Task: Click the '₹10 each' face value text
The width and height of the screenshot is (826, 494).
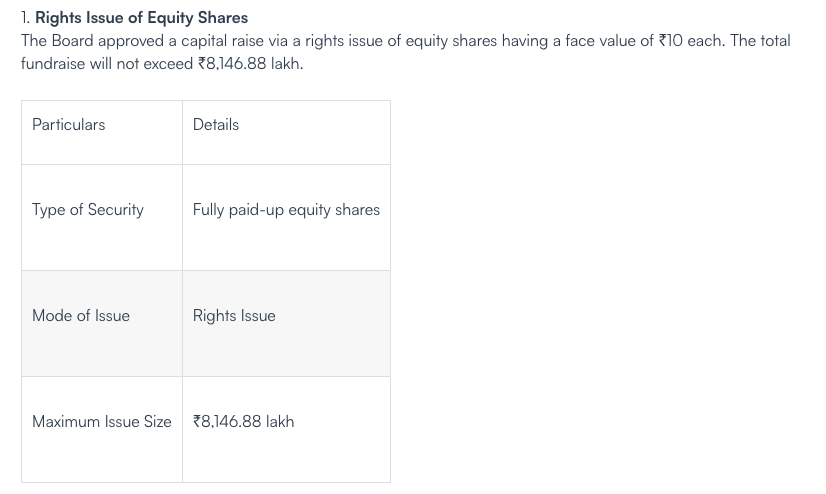Action: (691, 41)
